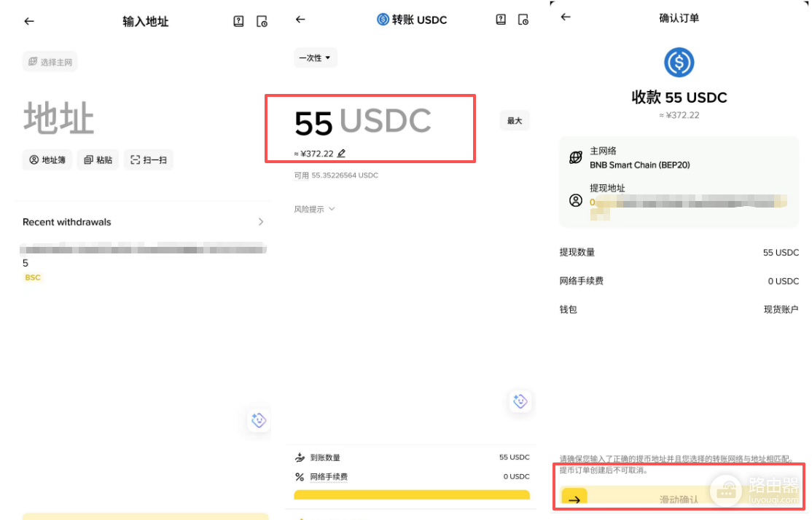
Task: Click the 可用 55.35226564 USDC balance
Action: pos(336,176)
